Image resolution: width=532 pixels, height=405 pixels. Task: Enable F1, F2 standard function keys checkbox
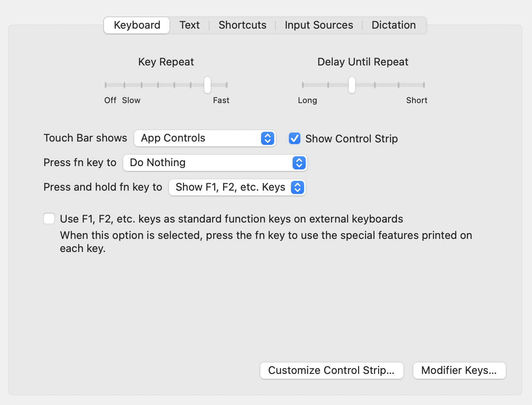(49, 219)
